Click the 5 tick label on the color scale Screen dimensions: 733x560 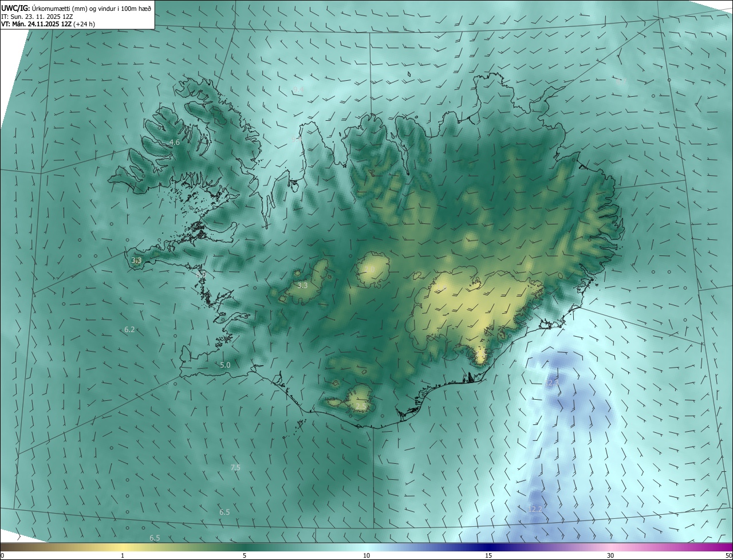[x=245, y=555]
